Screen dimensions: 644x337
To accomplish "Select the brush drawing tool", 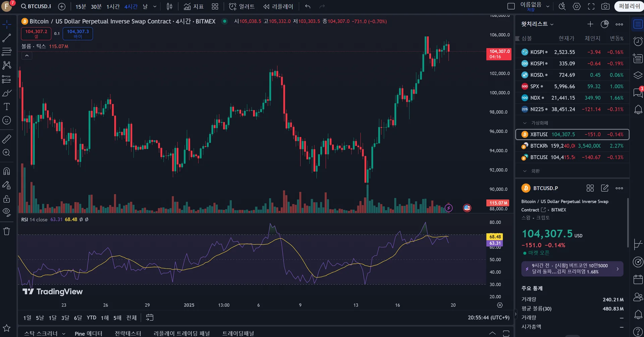I will click(x=7, y=93).
